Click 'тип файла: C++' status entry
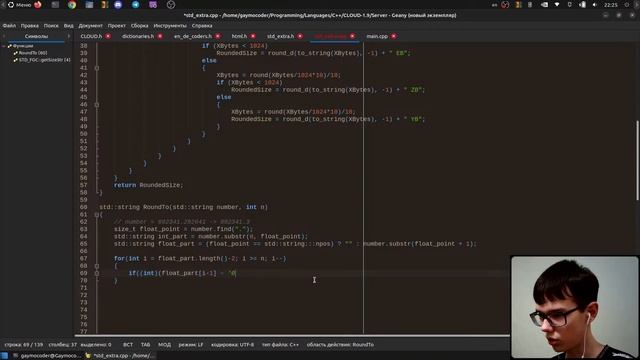Viewport: 640px width, 360px height. click(280, 345)
